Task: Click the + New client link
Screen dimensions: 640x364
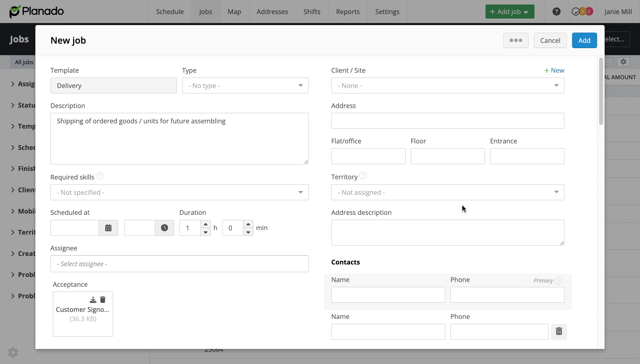Action: tap(554, 70)
